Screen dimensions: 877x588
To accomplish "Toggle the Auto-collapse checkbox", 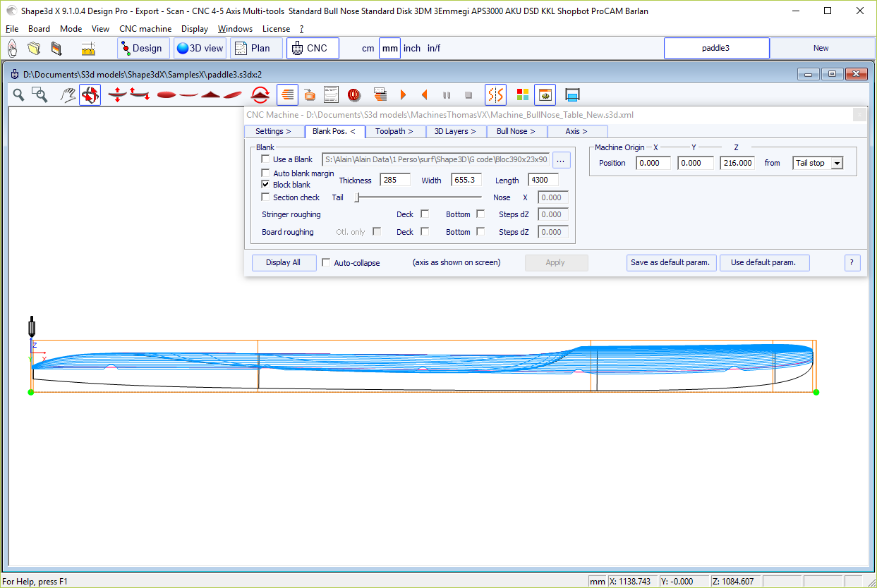I will [326, 263].
